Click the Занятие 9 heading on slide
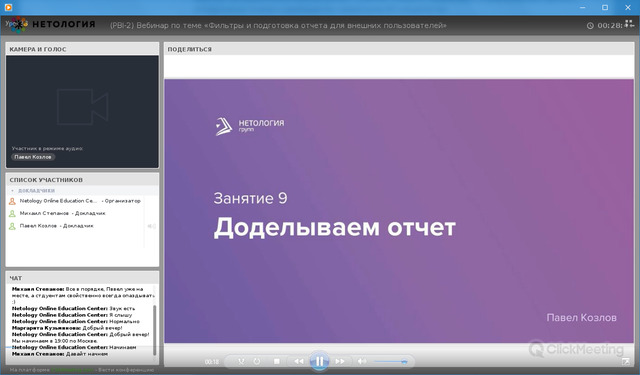The height and width of the screenshot is (375, 640). point(250,198)
